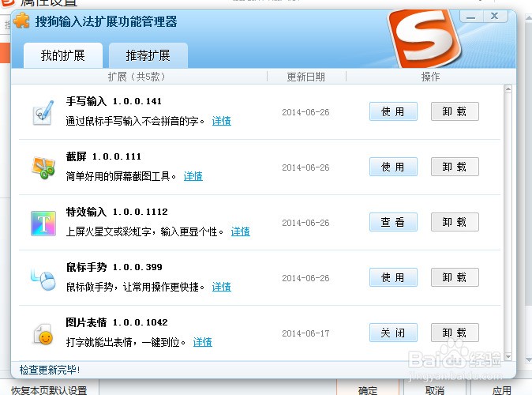532x395 pixels.
Task: Click 图片表情 1.0.0.1042 title text
Action: coord(117,322)
